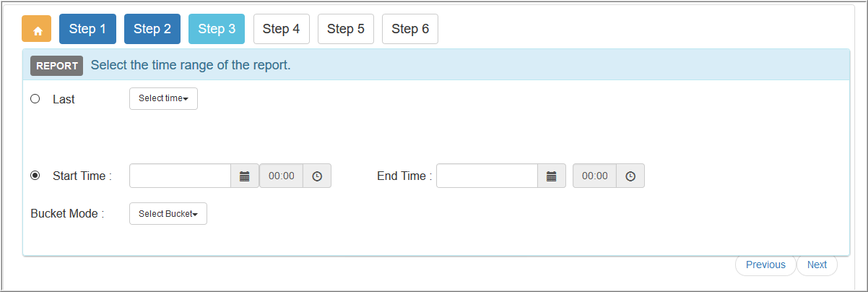Go to the Previous step
This screenshot has width=868, height=292.
click(x=765, y=265)
